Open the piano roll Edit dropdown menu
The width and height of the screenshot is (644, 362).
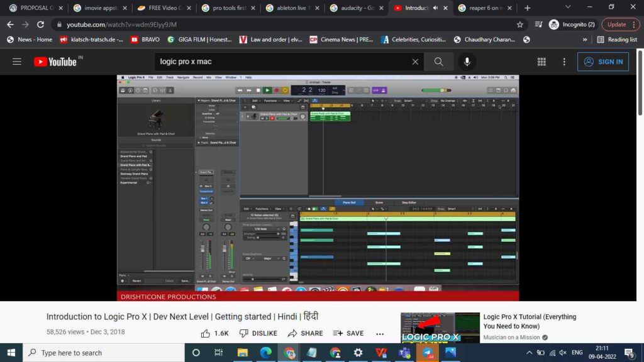(x=248, y=209)
